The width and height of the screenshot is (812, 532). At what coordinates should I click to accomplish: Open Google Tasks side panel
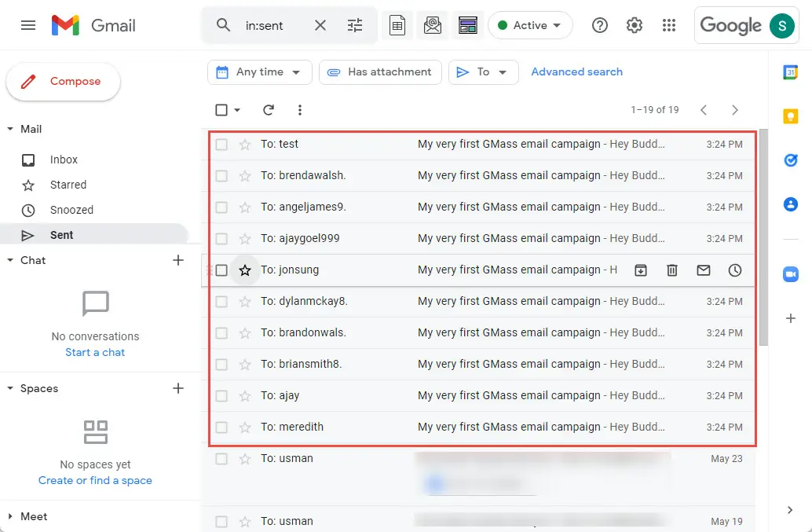pyautogui.click(x=790, y=160)
